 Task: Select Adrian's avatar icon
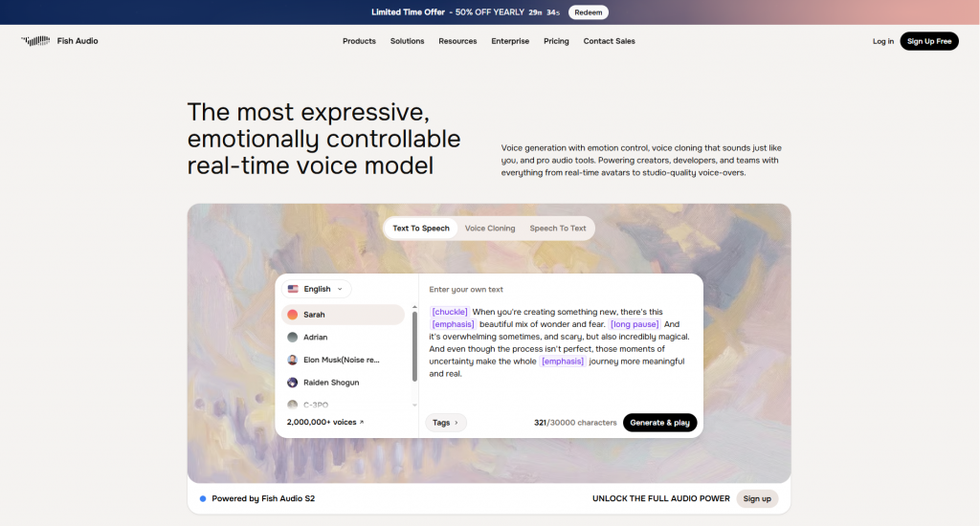pos(293,338)
